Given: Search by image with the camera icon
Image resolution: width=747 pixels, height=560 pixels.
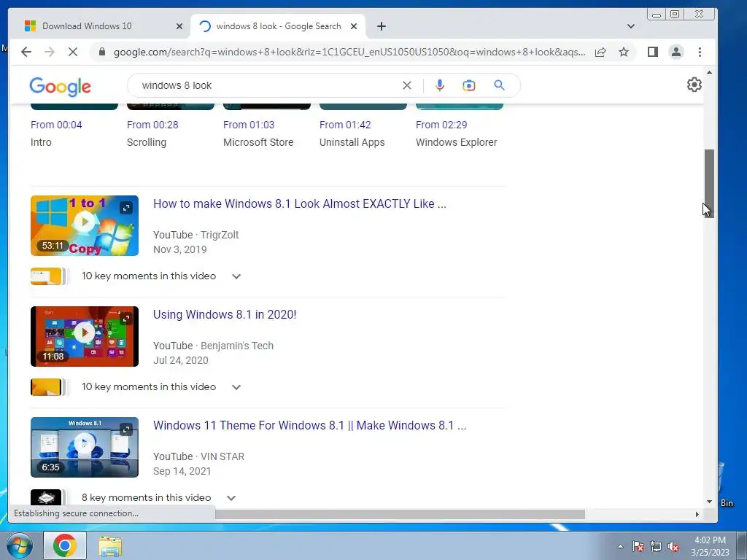Looking at the screenshot, I should [x=469, y=85].
